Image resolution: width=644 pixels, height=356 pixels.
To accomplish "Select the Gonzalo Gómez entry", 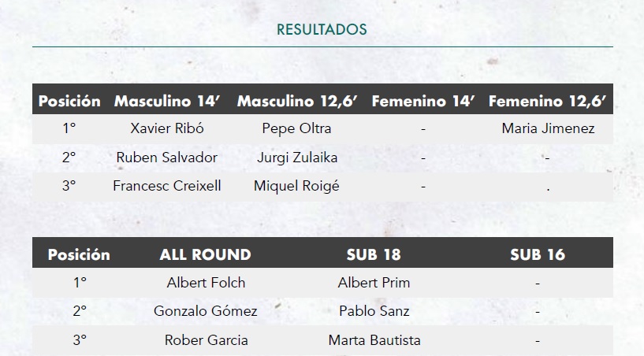I will [206, 311].
